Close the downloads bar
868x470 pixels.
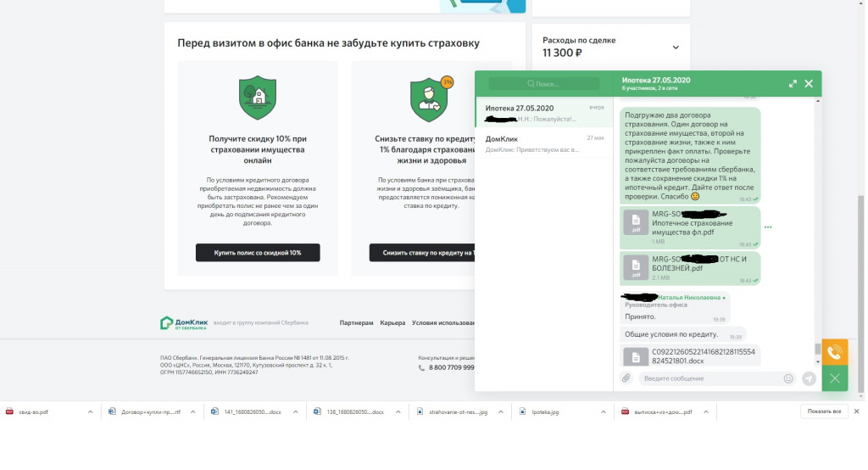[856, 411]
